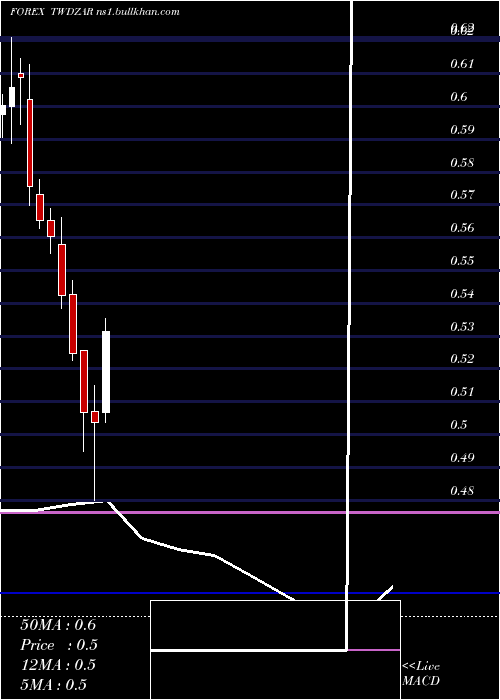Click the small red candle near 0.505
Screen dimensions: 500x700
point(95,417)
